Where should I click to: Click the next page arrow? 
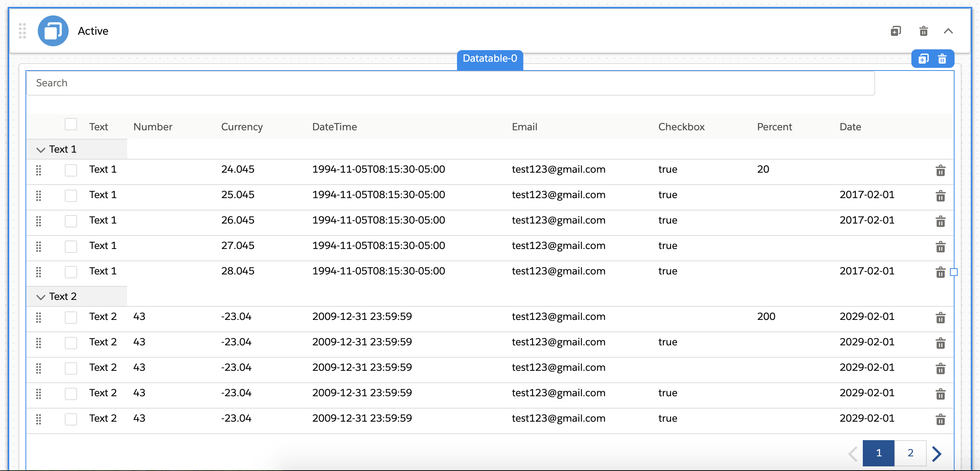coord(937,454)
